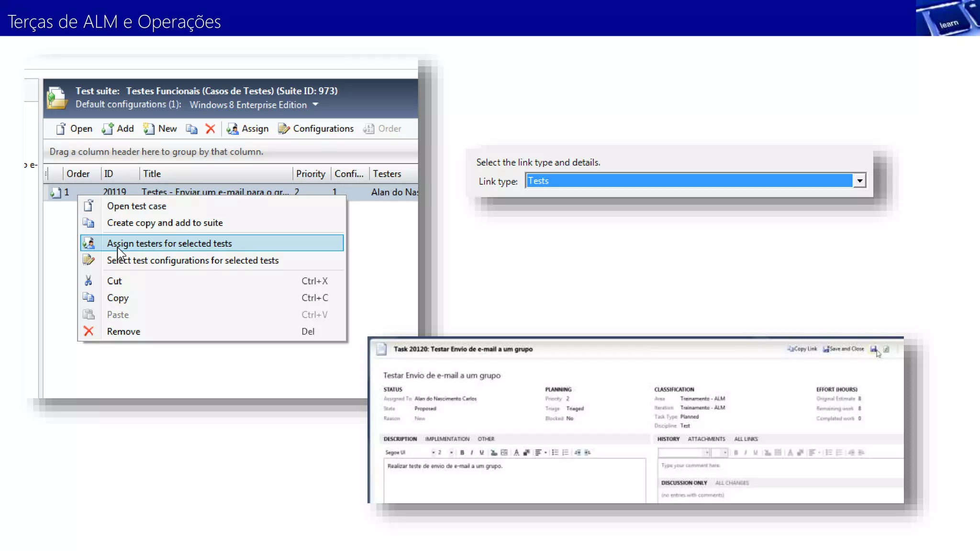
Task: Click the save disk icon in Task header
Action: click(x=873, y=349)
